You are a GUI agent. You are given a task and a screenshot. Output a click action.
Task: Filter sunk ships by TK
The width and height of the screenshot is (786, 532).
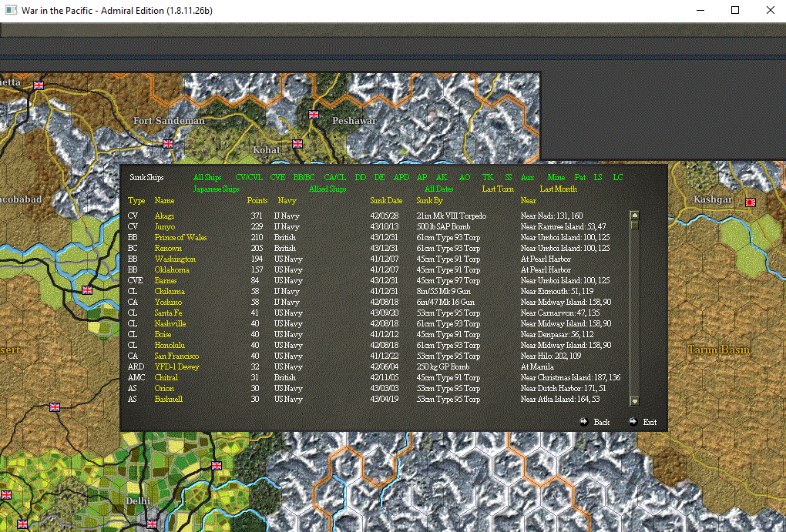click(488, 177)
